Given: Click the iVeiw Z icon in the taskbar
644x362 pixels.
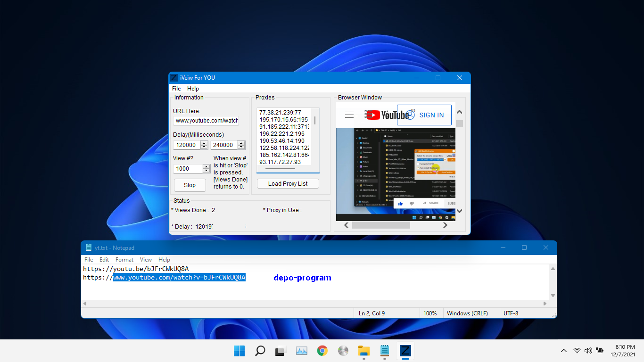Looking at the screenshot, I should pyautogui.click(x=405, y=351).
